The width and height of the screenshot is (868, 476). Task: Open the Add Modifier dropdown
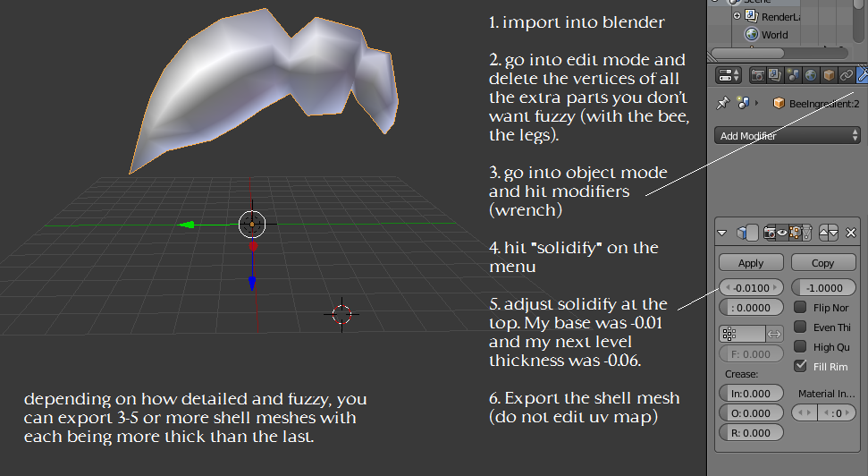(787, 136)
